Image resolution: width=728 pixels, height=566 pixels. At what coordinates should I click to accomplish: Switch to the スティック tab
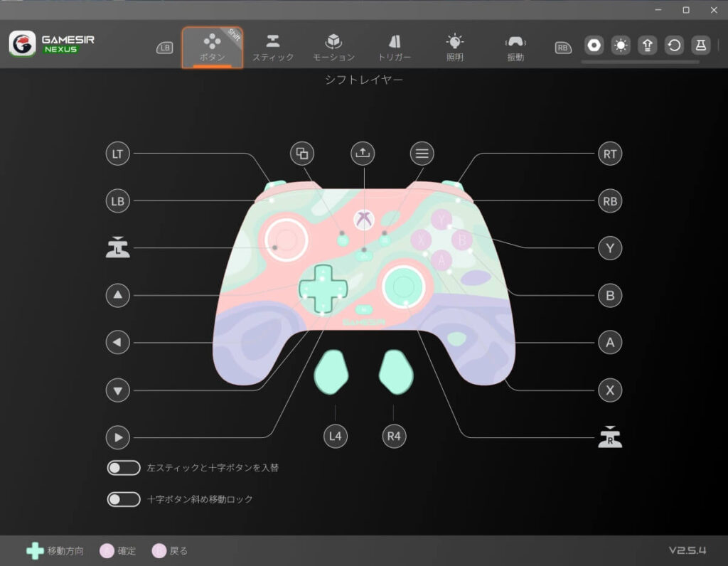(273, 48)
